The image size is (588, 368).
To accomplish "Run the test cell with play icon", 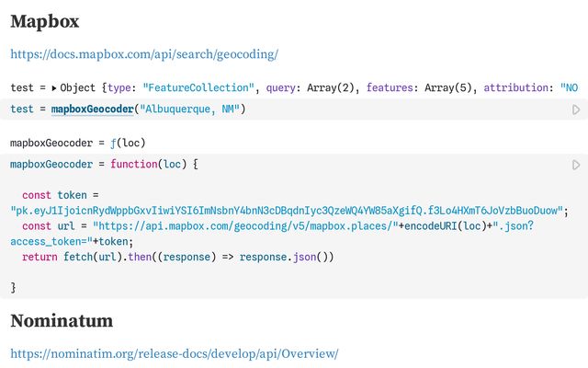I will coord(576,109).
